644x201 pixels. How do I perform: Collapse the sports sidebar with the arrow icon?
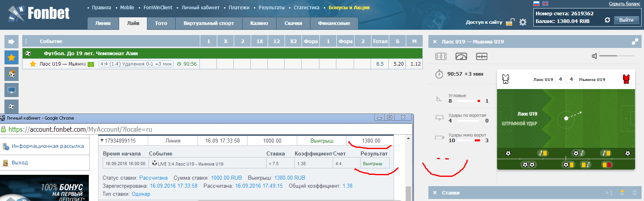11,41
